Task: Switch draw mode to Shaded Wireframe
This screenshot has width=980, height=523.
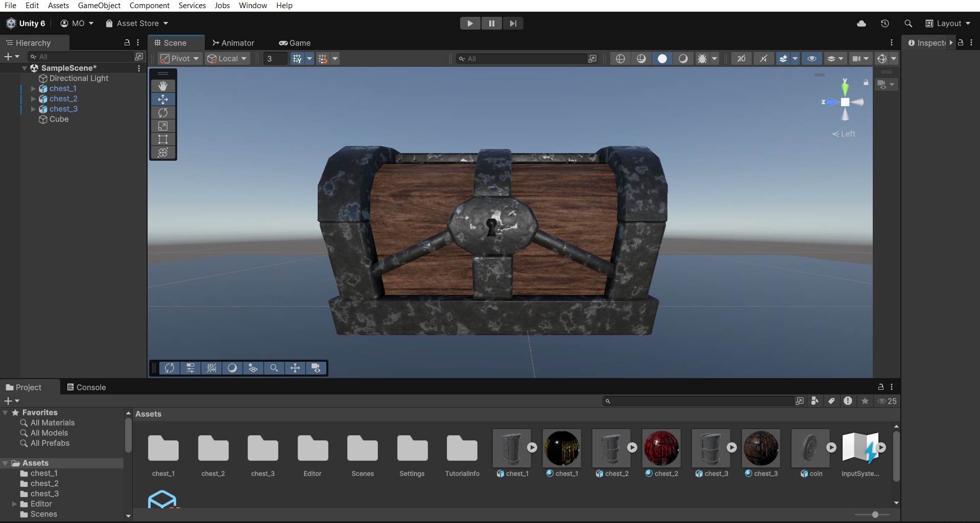Action: (641, 59)
